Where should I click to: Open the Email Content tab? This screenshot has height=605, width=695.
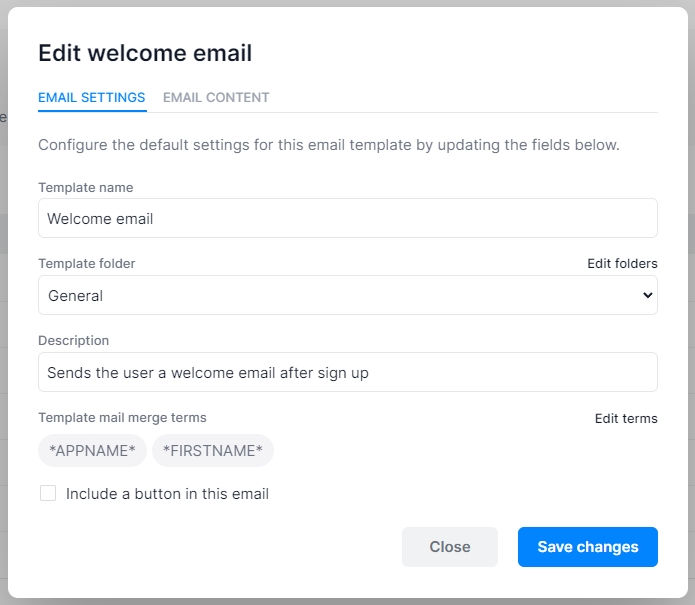[216, 98]
